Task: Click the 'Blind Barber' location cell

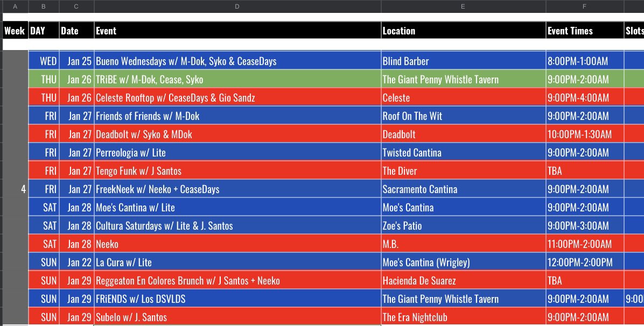Action: pyautogui.click(x=463, y=61)
